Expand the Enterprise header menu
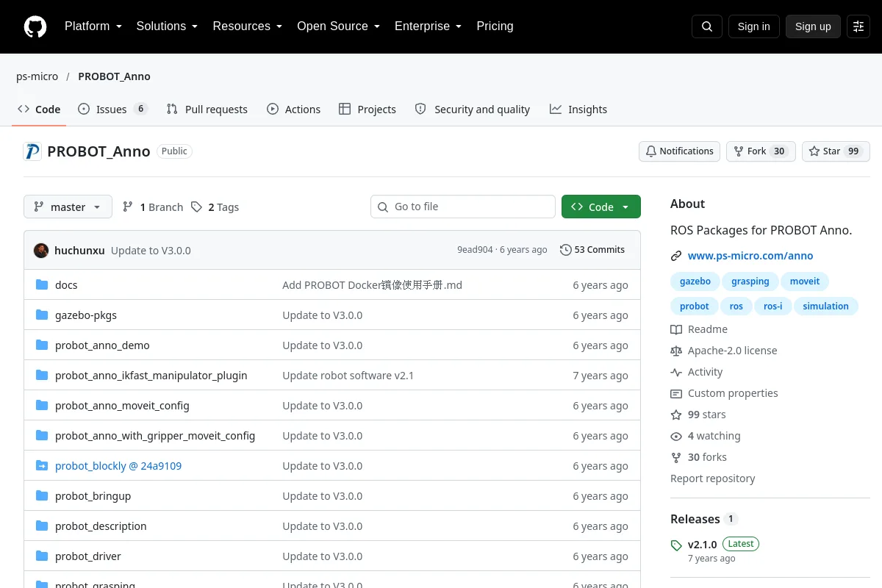The height and width of the screenshot is (588, 882). [429, 26]
